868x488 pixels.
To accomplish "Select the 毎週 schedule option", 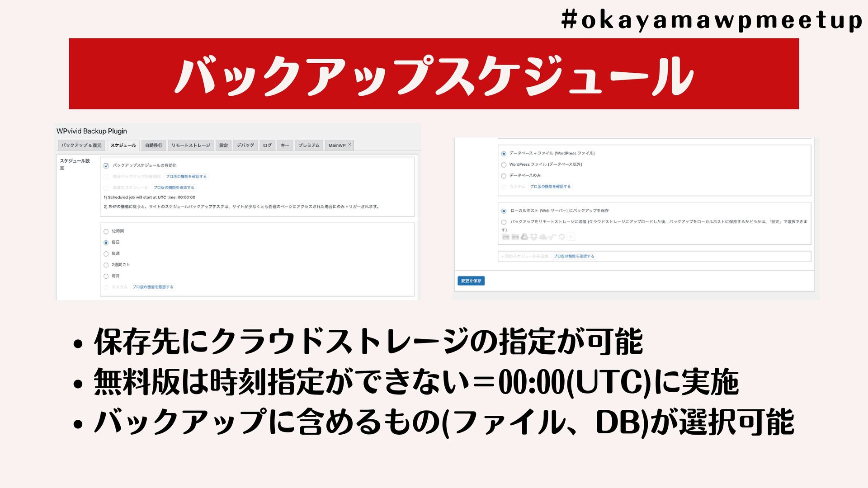I will coord(106,254).
